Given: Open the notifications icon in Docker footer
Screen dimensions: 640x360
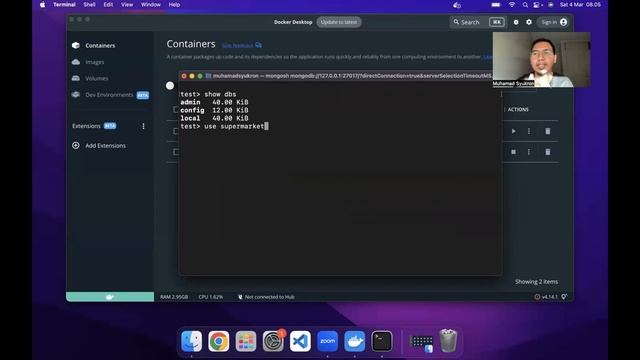Looking at the screenshot, I should click(564, 297).
